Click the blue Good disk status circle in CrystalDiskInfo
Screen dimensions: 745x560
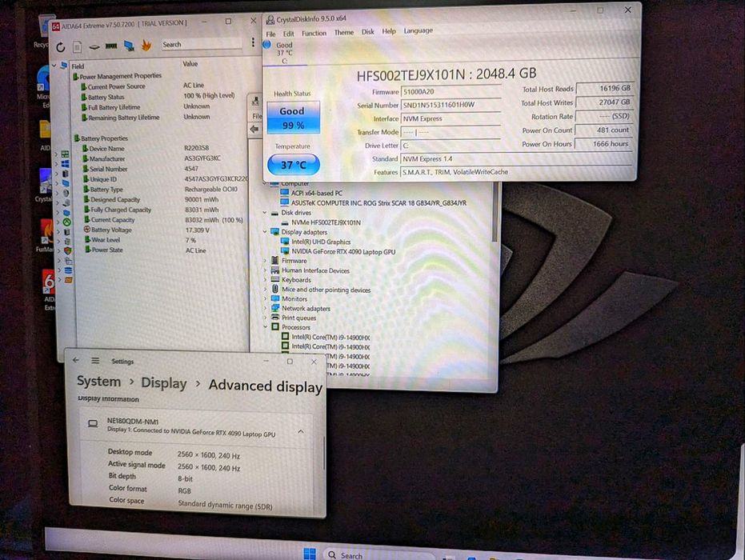point(267,45)
